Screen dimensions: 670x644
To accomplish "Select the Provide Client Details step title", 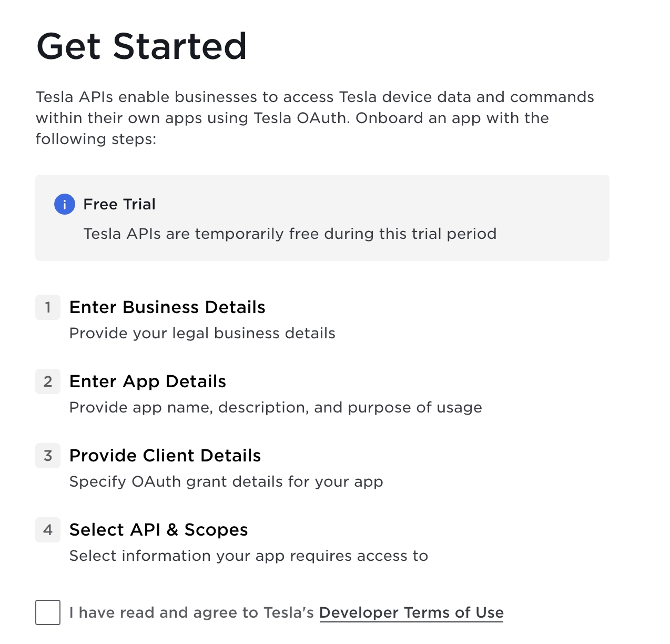I will [165, 456].
